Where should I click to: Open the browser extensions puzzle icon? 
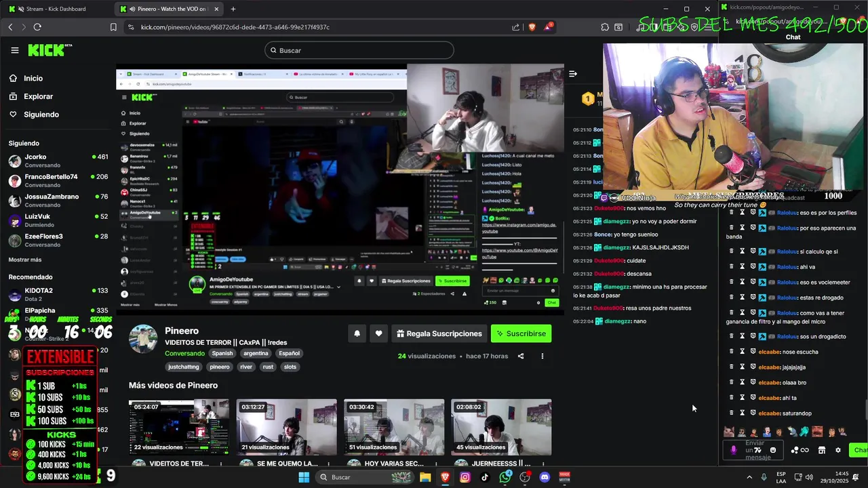click(605, 27)
